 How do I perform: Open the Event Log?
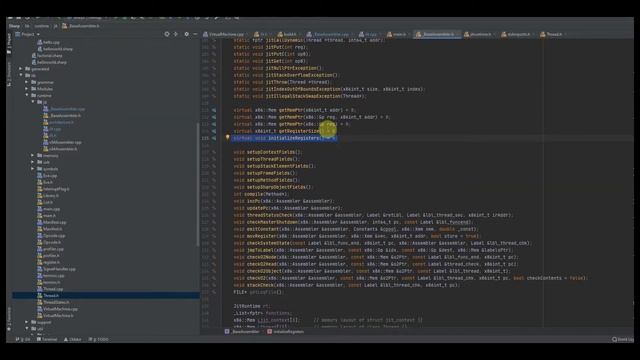623,339
